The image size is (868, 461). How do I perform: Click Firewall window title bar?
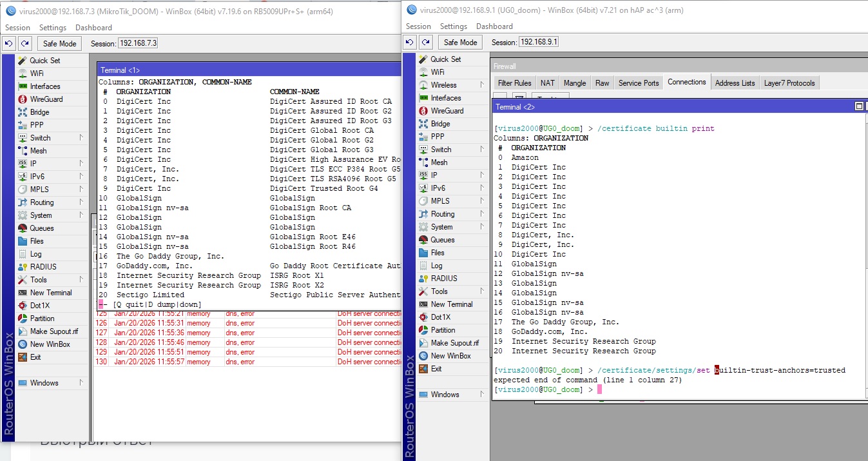pos(679,66)
